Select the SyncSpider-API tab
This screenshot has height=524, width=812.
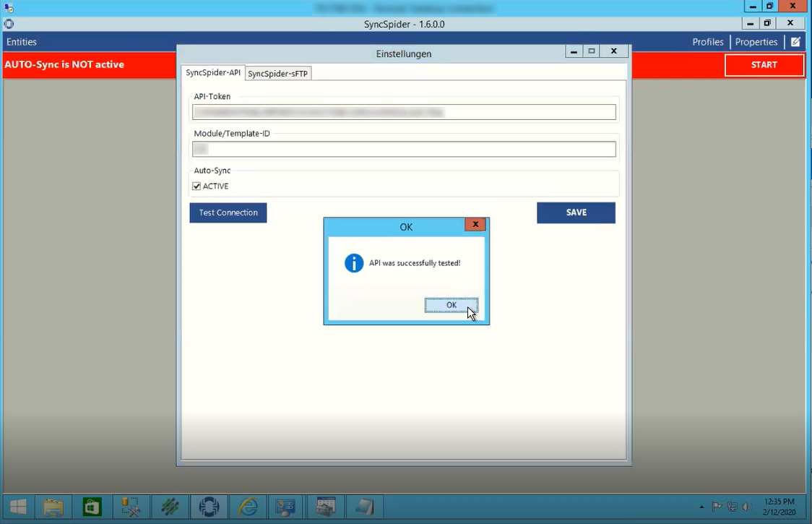[213, 72]
